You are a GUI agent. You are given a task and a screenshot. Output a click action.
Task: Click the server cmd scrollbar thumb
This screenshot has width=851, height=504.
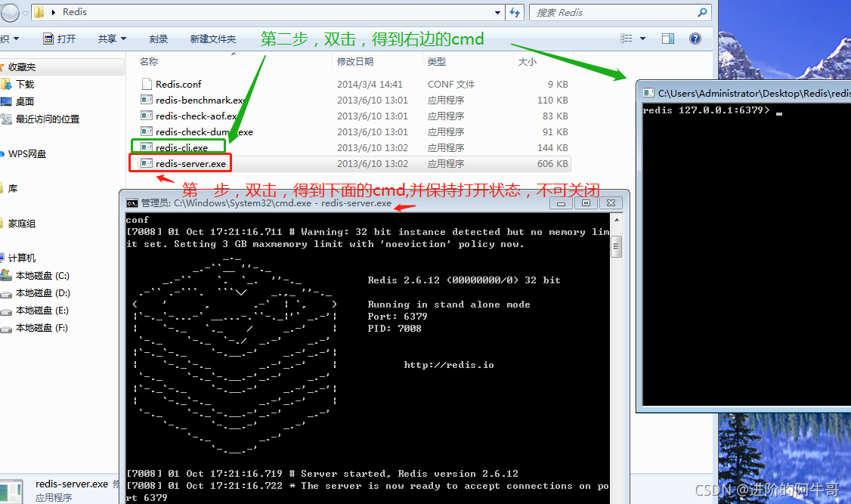pyautogui.click(x=617, y=247)
